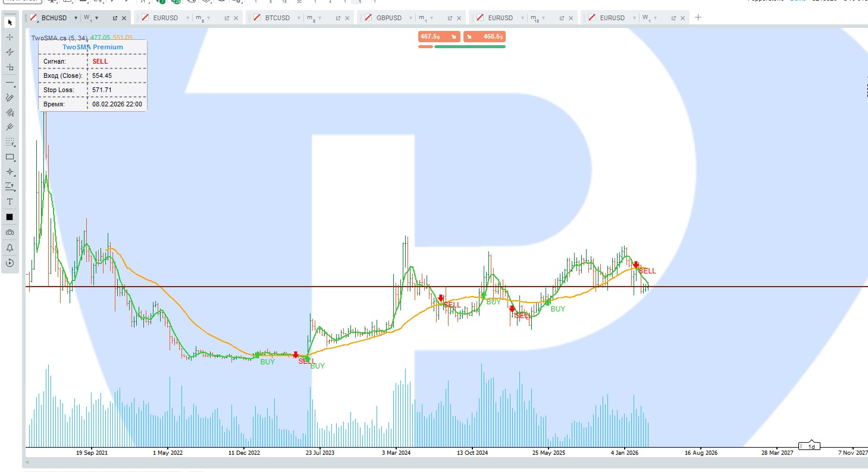Click the 1d countdown label on time axis
The height and width of the screenshot is (472, 868).
coord(811,446)
